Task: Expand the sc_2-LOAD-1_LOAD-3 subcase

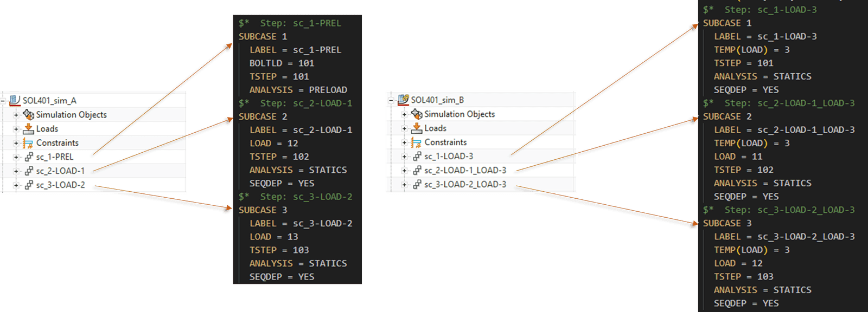Action: coord(404,171)
